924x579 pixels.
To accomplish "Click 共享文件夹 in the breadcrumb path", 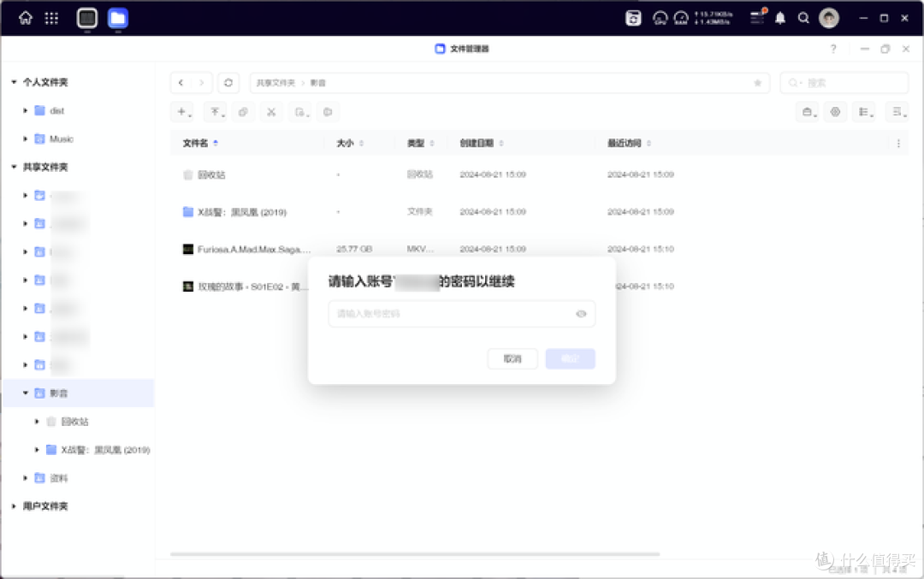I will click(275, 82).
